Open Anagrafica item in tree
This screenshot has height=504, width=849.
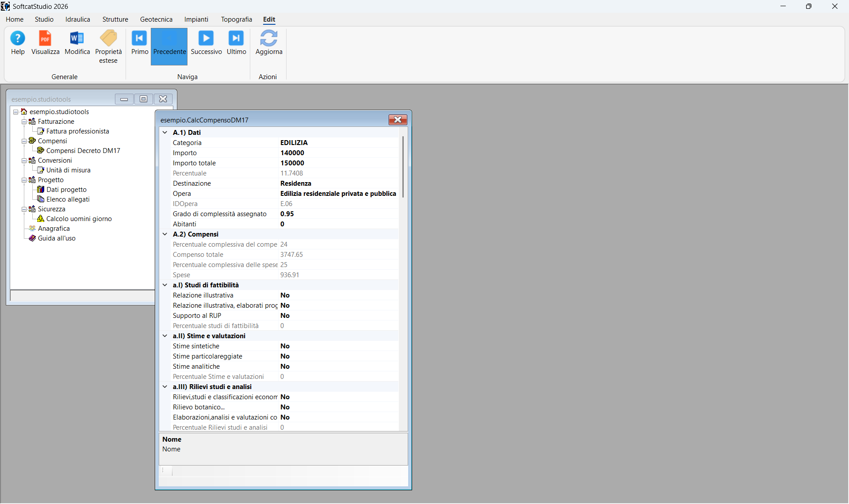54,229
